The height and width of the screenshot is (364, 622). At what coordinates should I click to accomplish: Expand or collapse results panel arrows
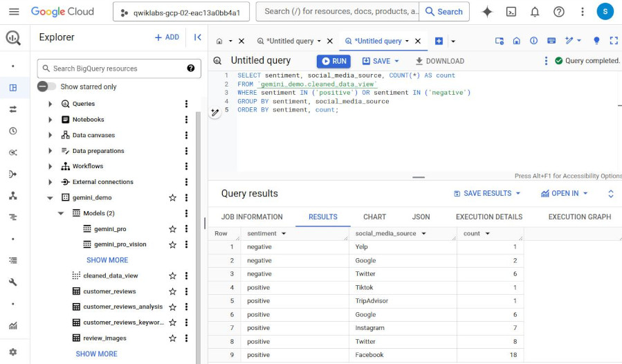[x=611, y=193]
